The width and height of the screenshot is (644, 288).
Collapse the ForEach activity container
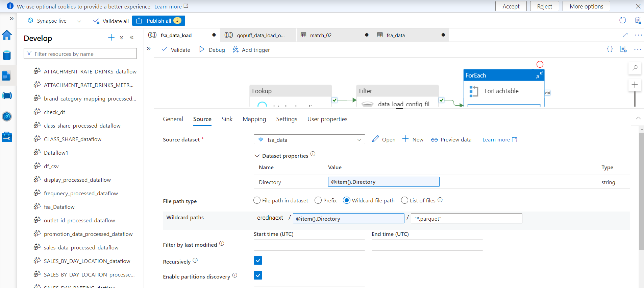(539, 75)
